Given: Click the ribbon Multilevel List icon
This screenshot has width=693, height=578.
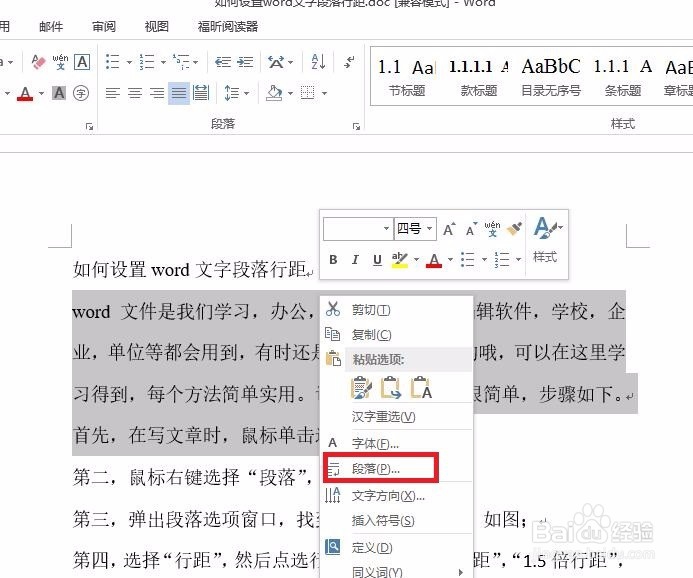Looking at the screenshot, I should coord(181,62).
